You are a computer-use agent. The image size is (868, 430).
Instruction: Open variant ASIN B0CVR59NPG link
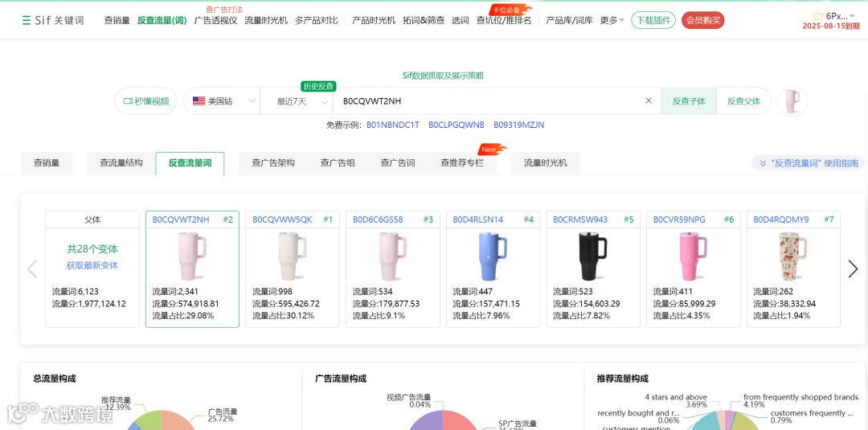tap(679, 219)
